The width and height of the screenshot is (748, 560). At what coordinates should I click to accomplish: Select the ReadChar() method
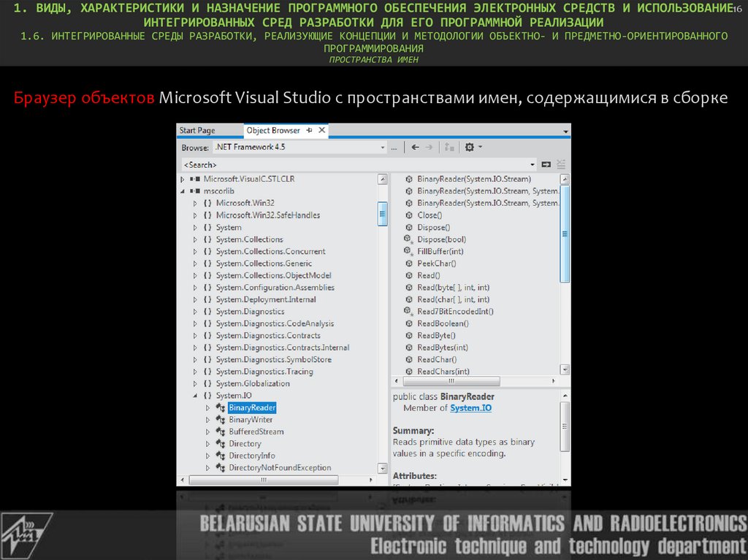click(437, 360)
